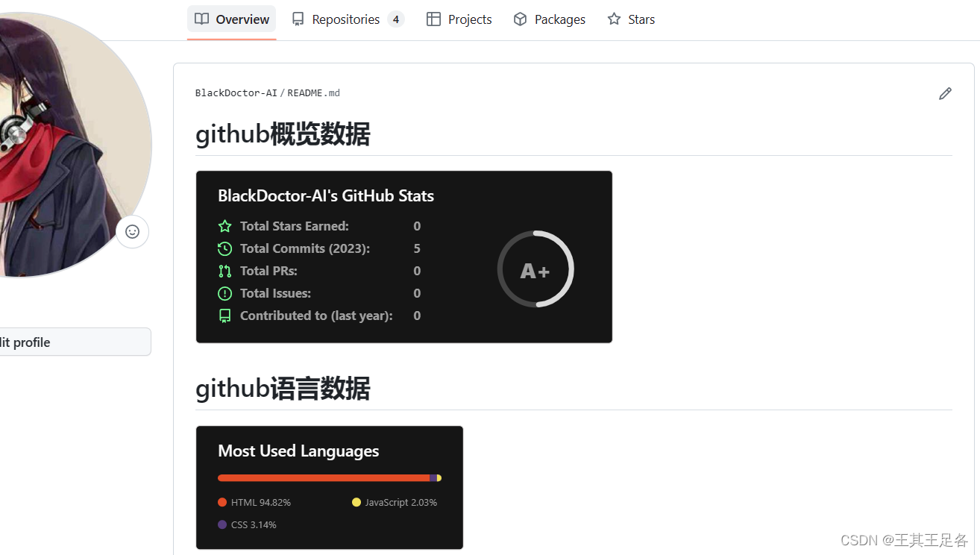
Task: Click the package box icon next to Packages
Action: click(x=519, y=19)
